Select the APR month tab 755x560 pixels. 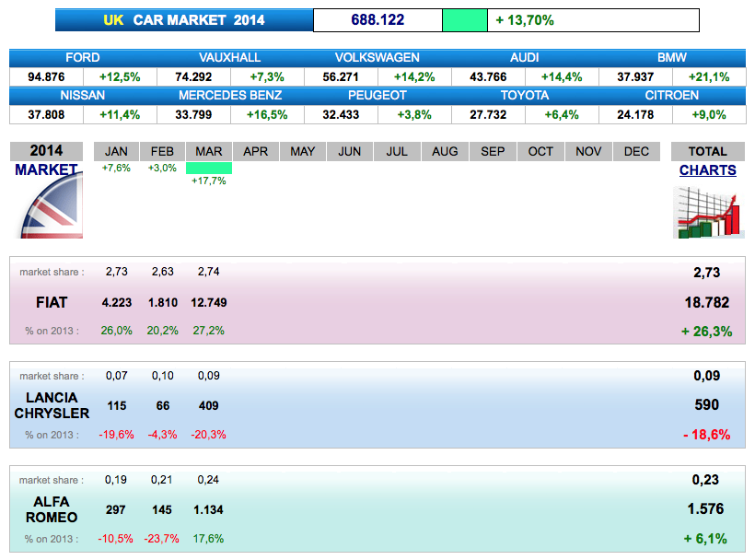[x=255, y=152]
